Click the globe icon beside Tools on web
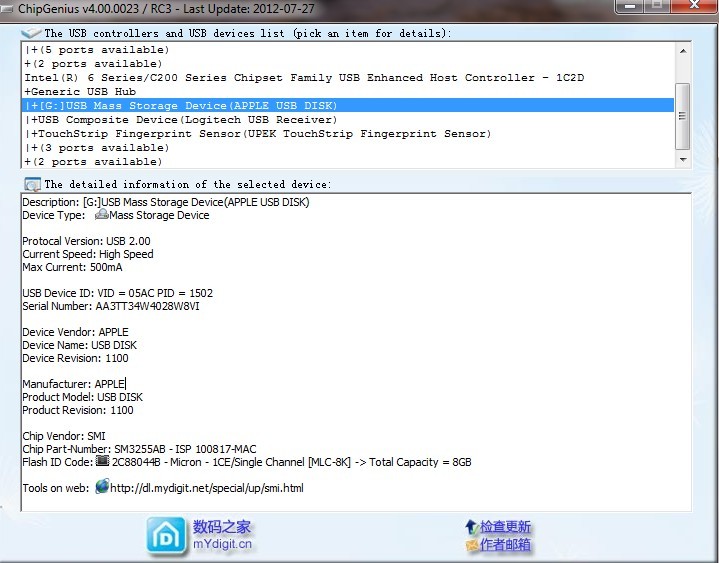 click(102, 486)
